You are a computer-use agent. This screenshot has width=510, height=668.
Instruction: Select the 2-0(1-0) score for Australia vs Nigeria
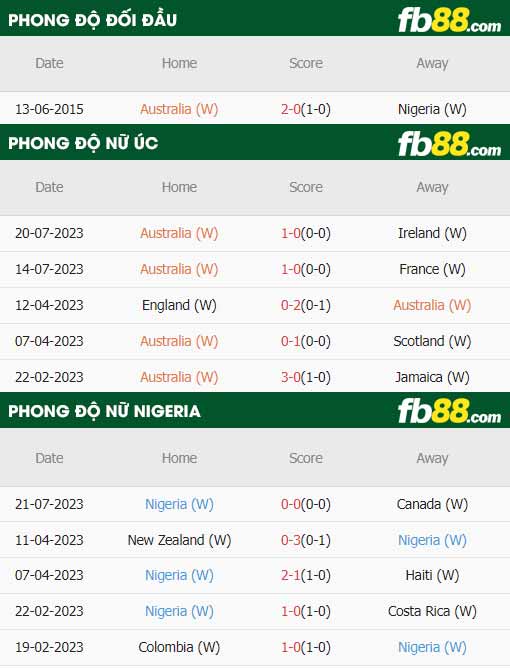click(305, 109)
